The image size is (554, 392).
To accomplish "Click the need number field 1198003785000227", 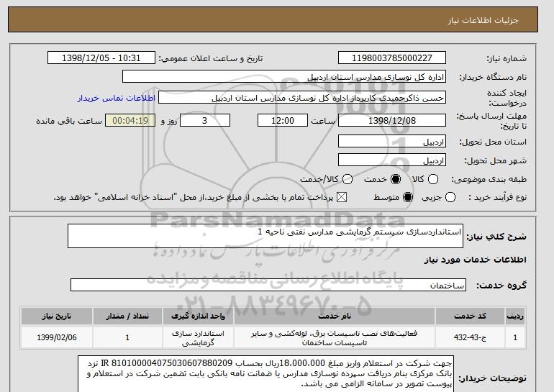I will [392, 58].
